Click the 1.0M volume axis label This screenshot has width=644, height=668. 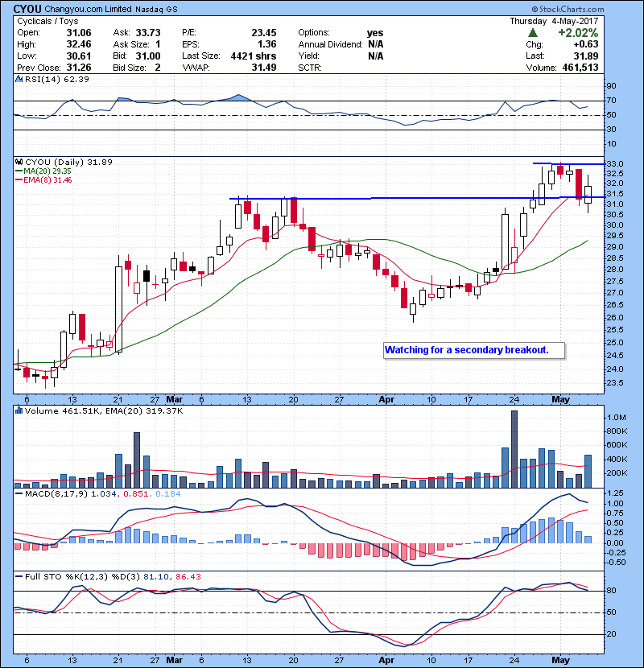[617, 418]
